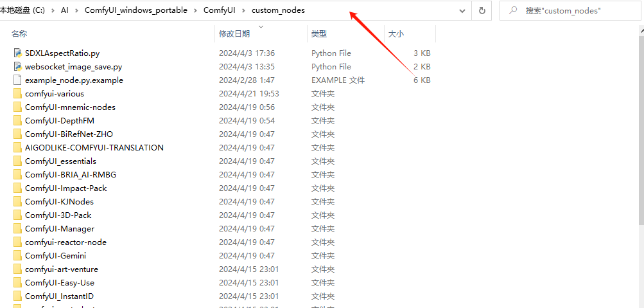The width and height of the screenshot is (644, 308).
Task: Click the example_node.py.example blank file icon
Action: tap(17, 80)
